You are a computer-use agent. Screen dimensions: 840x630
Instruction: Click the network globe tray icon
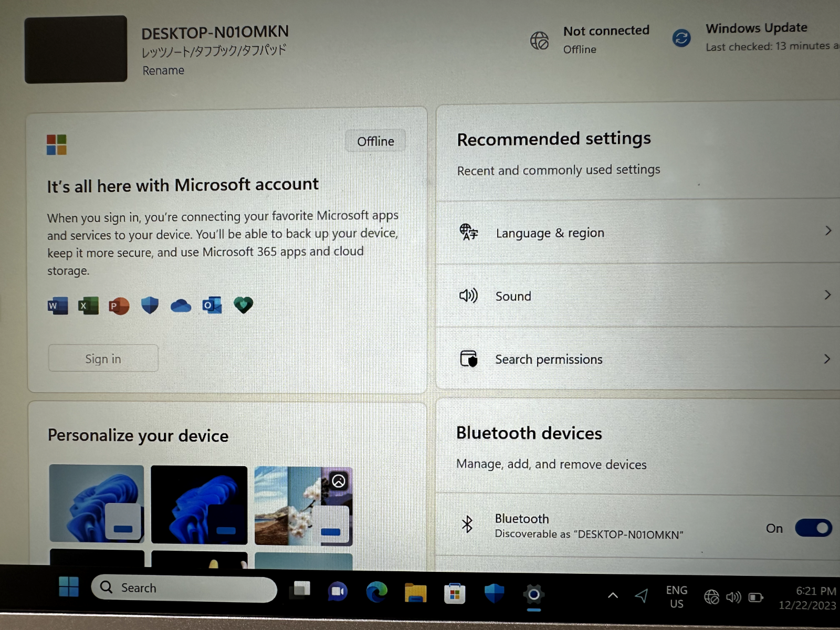[x=712, y=597]
